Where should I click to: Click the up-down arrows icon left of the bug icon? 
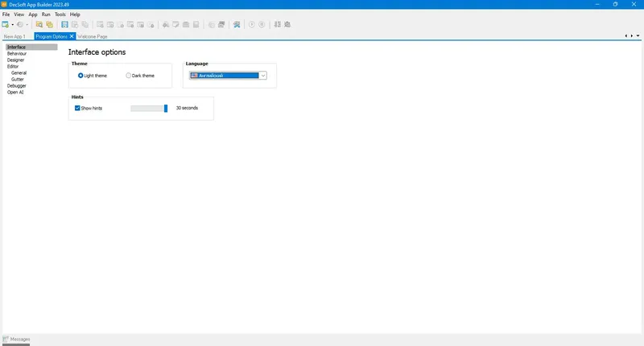click(278, 25)
